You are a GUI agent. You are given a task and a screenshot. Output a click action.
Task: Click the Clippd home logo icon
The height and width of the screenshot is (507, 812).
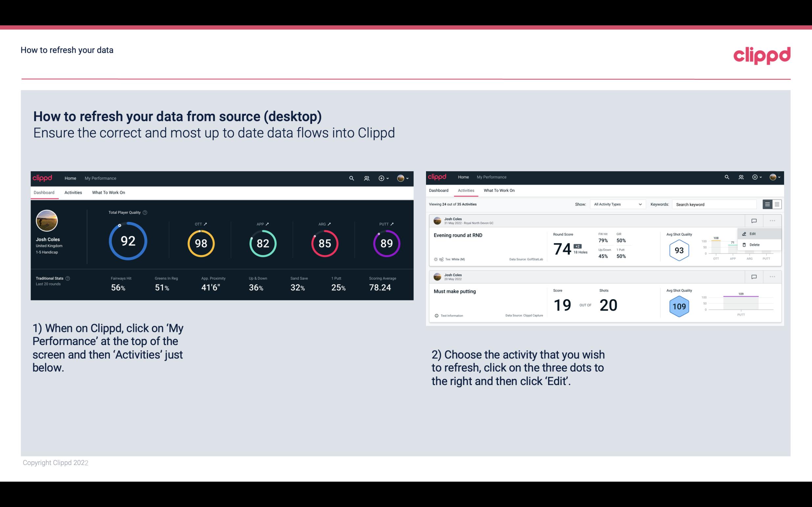[43, 178]
